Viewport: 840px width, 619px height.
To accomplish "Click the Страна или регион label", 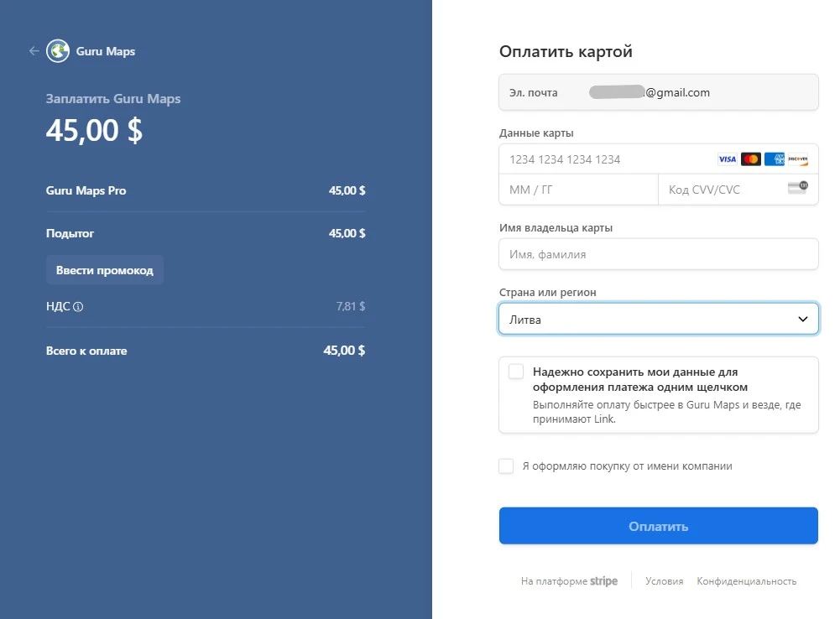I will coord(547,293).
